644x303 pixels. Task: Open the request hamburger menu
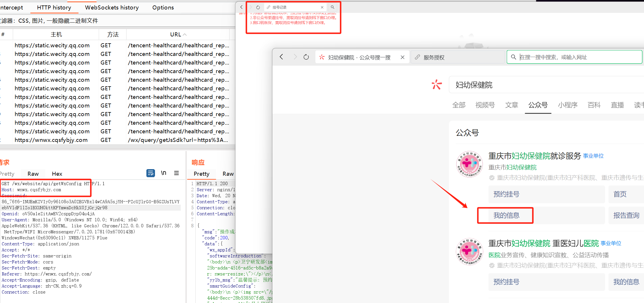pos(176,173)
